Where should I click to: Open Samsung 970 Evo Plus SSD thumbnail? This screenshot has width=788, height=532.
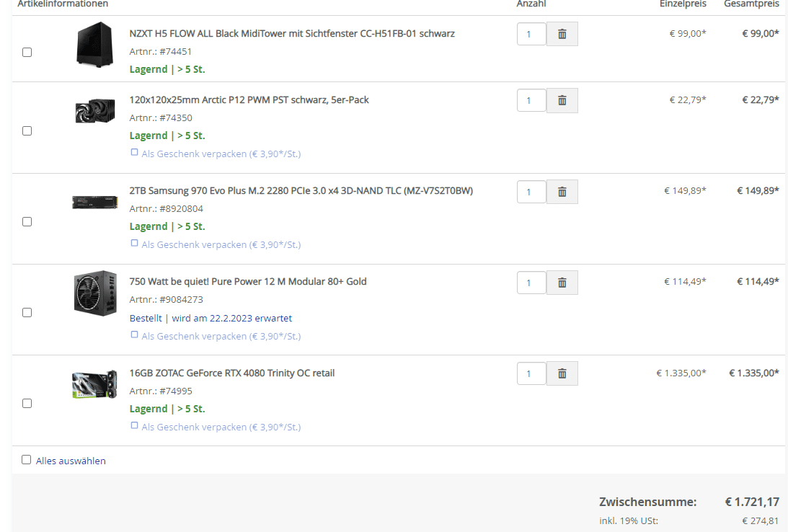coord(95,203)
